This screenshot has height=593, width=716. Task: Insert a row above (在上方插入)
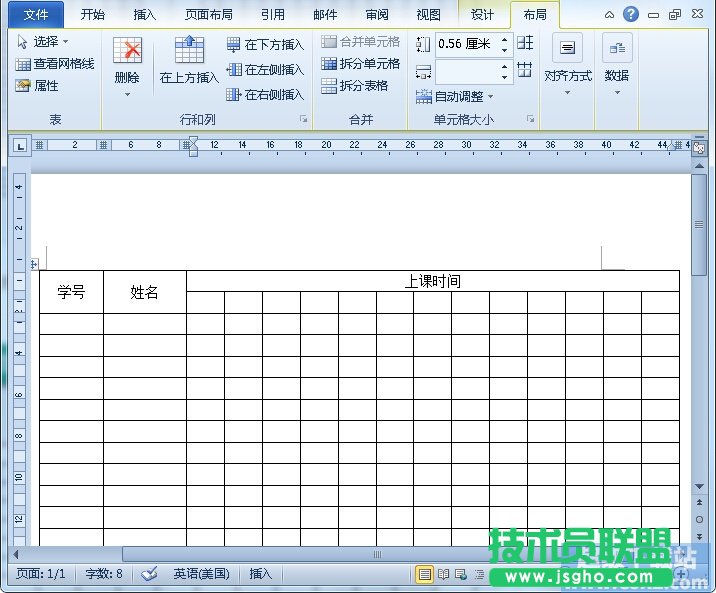(x=189, y=59)
